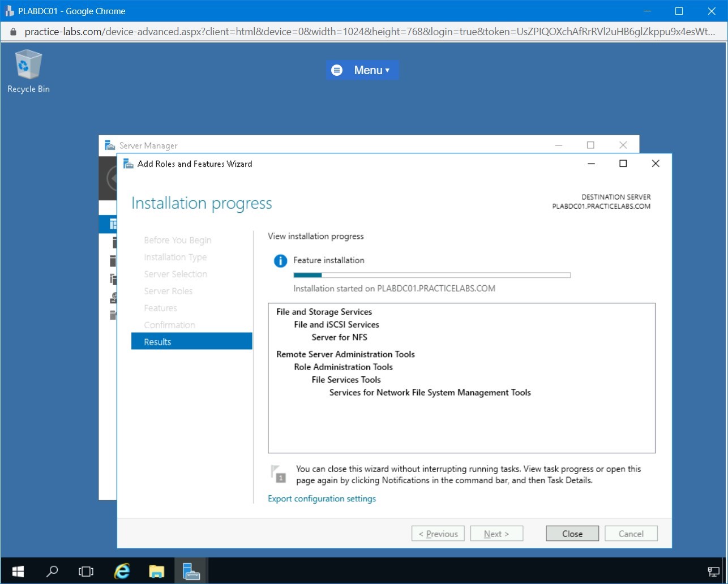Close the Add Roles and Features Wizard window
This screenshot has height=584, width=728.
656,164
